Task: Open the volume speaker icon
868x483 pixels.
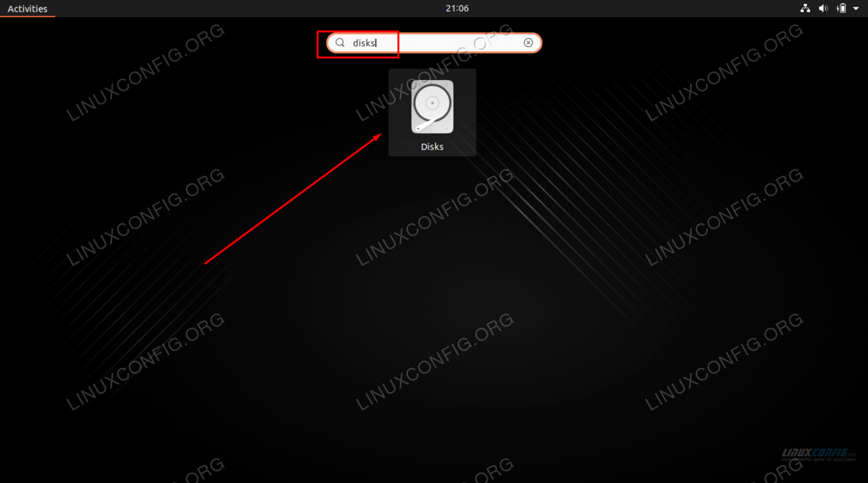Action: pyautogui.click(x=823, y=9)
